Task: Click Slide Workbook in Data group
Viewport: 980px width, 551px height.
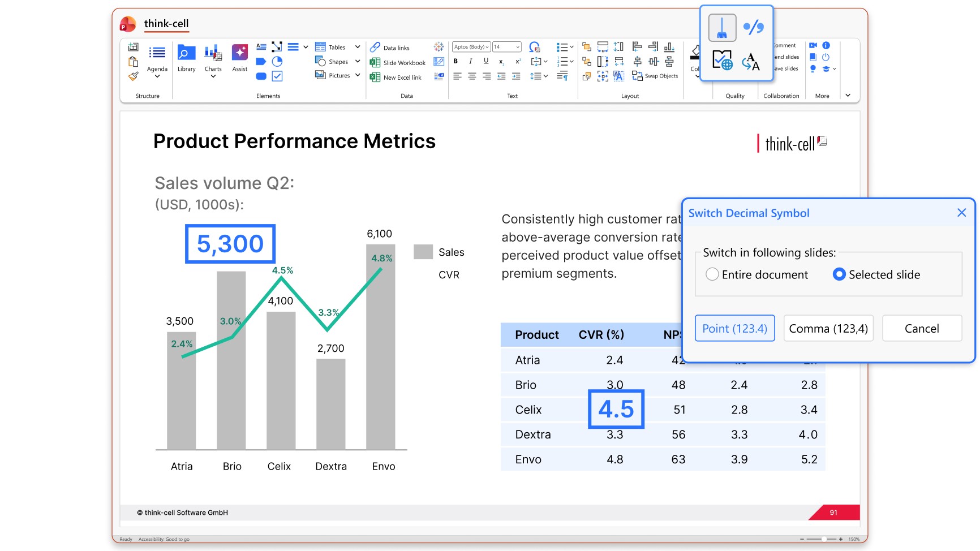Action: point(398,63)
